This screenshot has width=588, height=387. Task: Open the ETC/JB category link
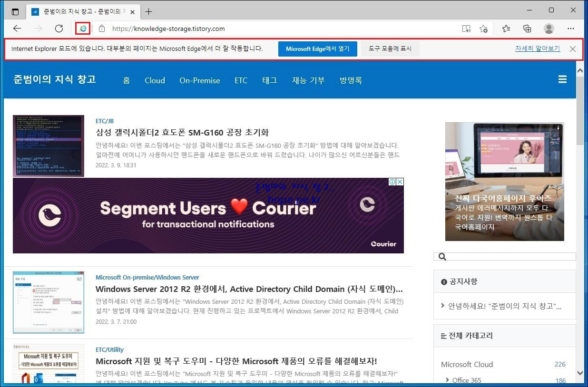click(105, 121)
